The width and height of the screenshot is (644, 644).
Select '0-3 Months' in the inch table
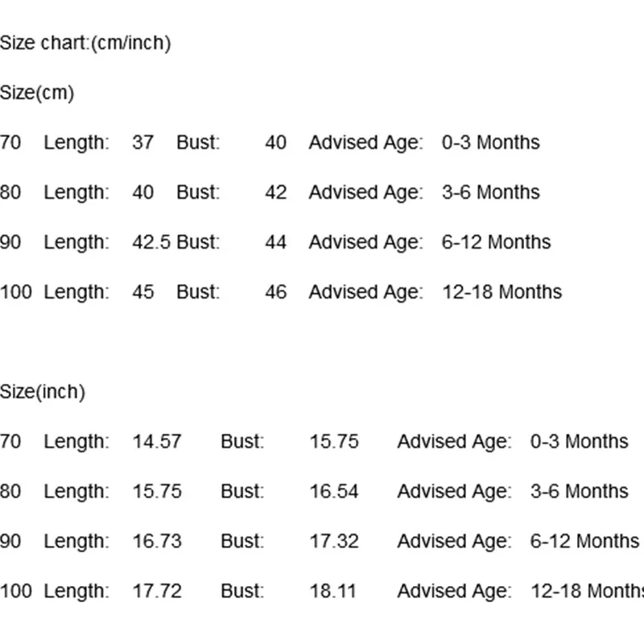579,441
